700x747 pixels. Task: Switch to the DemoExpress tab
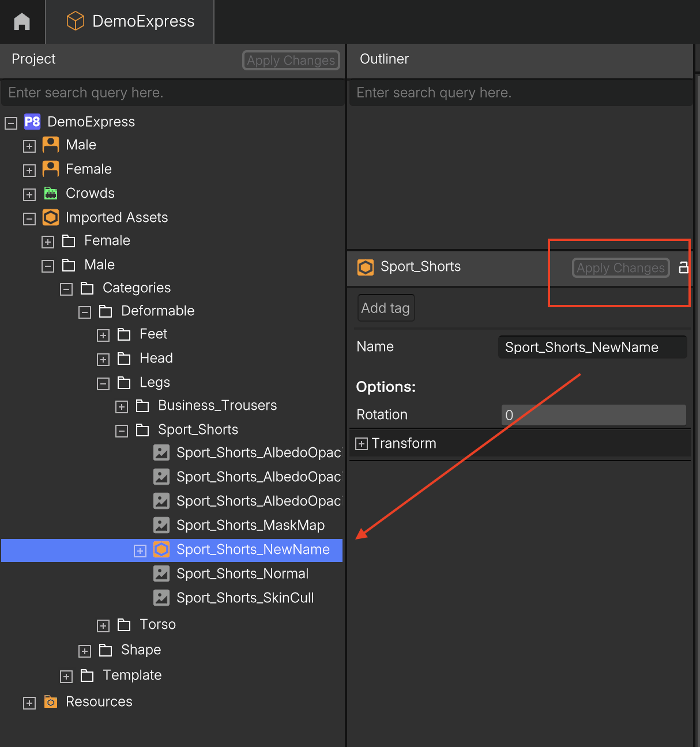pos(130,21)
